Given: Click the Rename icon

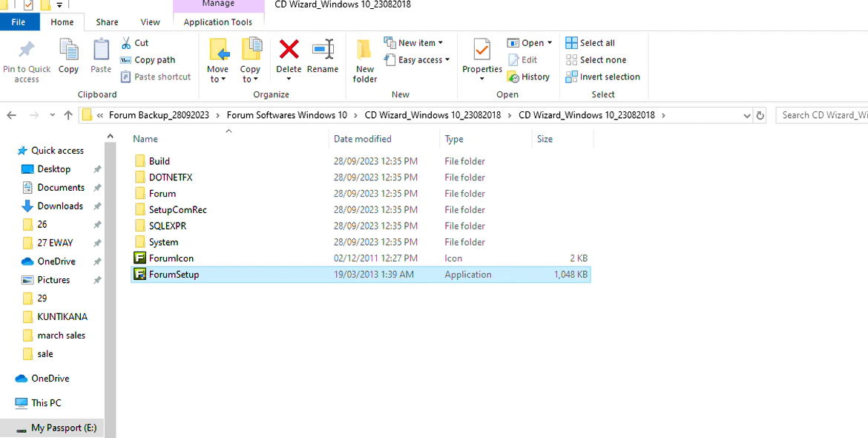Looking at the screenshot, I should pos(323,49).
